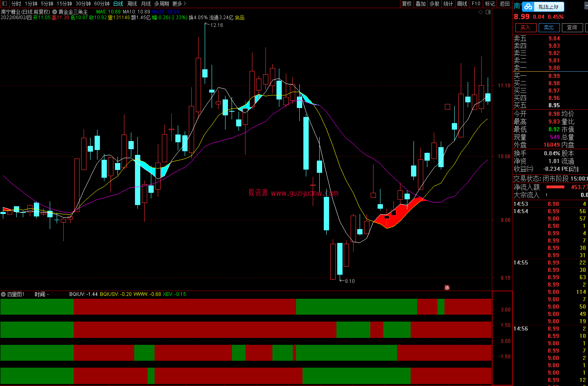Select the 60分钟 period
Image resolution: width=588 pixels, height=386 pixels.
pos(102,4)
